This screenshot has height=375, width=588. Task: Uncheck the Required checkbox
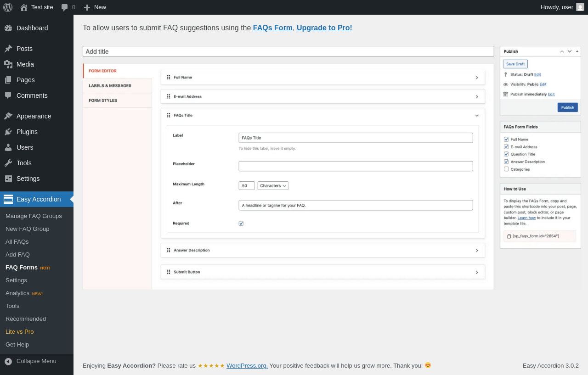(x=241, y=224)
